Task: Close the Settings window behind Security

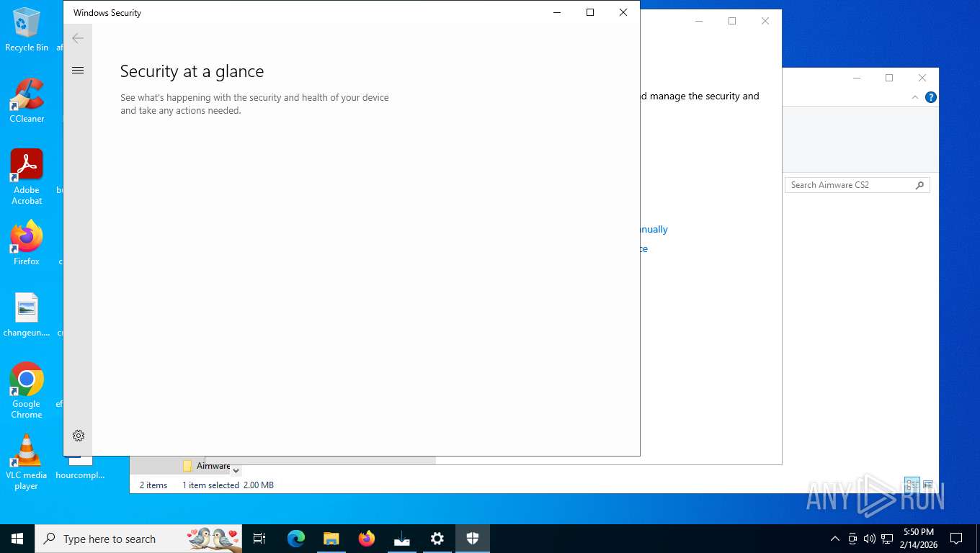Action: tap(765, 21)
